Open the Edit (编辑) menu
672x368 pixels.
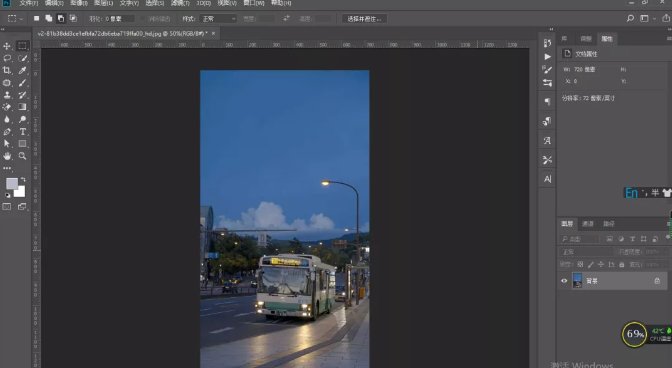tap(54, 3)
